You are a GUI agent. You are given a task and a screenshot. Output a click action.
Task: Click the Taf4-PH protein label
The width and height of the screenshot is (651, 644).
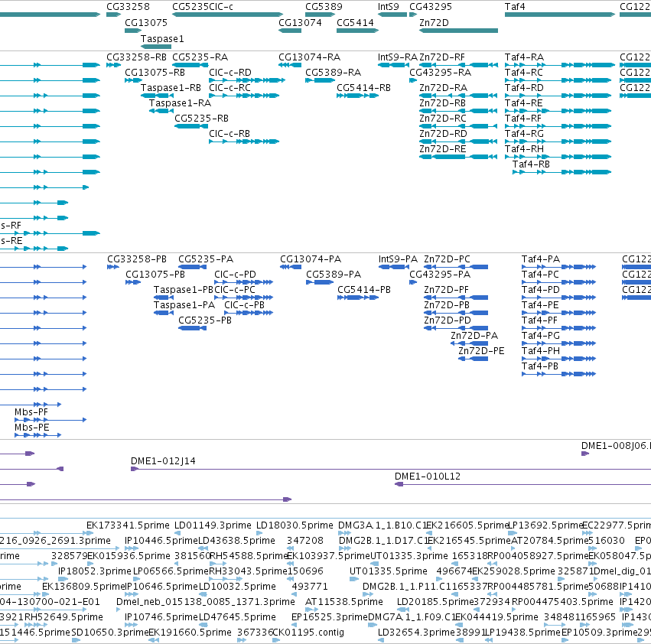point(541,351)
